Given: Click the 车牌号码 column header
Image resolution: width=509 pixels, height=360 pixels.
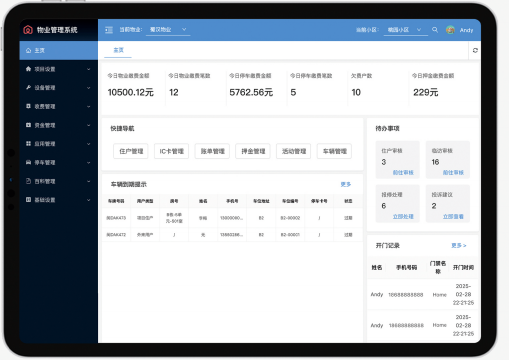Looking at the screenshot, I should pyautogui.click(x=116, y=201).
